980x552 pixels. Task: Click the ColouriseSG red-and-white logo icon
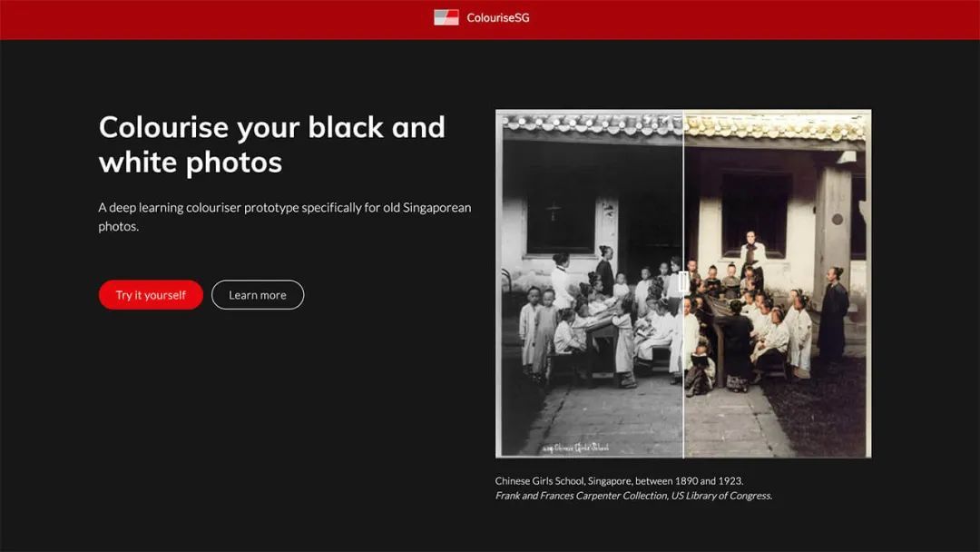[x=446, y=17]
